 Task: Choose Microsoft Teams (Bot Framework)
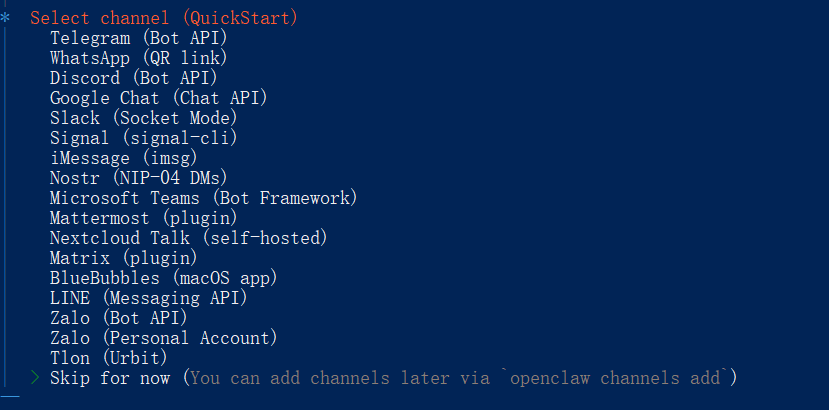point(204,198)
